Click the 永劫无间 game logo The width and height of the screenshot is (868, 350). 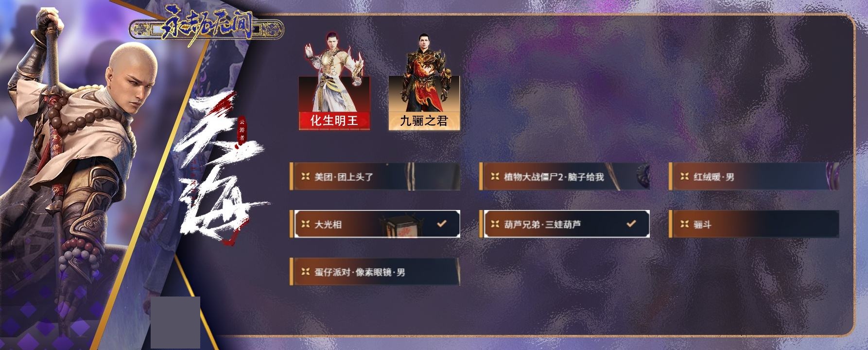coord(207,29)
